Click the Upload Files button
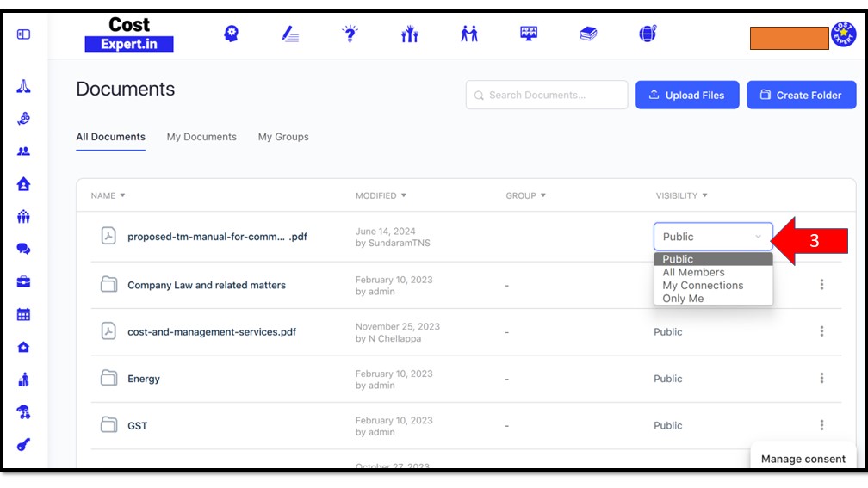The height and width of the screenshot is (488, 868). (x=686, y=95)
